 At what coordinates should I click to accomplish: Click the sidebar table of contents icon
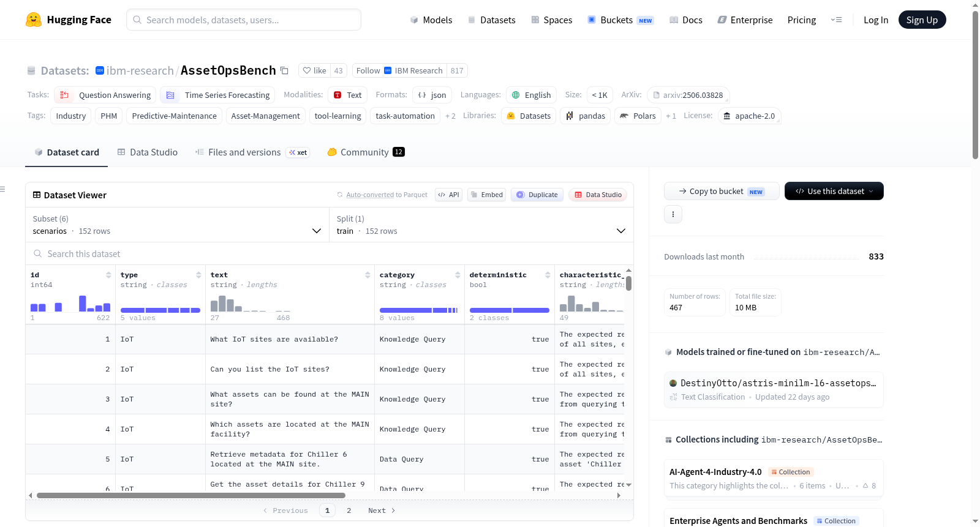point(2,189)
